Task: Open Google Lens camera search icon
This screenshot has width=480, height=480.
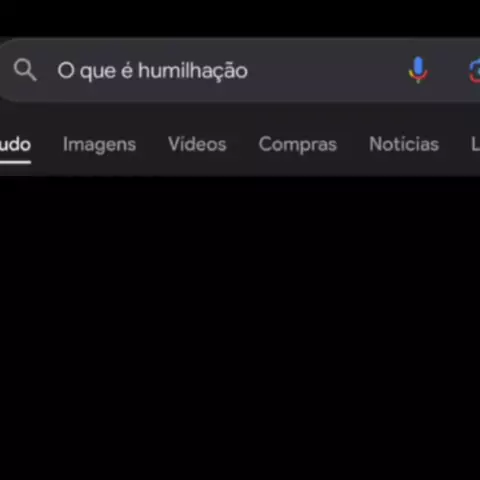Action: click(474, 71)
